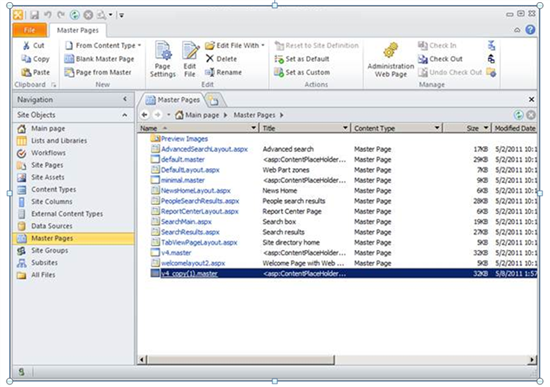Open Subsites in navigation
Viewport: 550px width, 387px height.
tap(74, 262)
